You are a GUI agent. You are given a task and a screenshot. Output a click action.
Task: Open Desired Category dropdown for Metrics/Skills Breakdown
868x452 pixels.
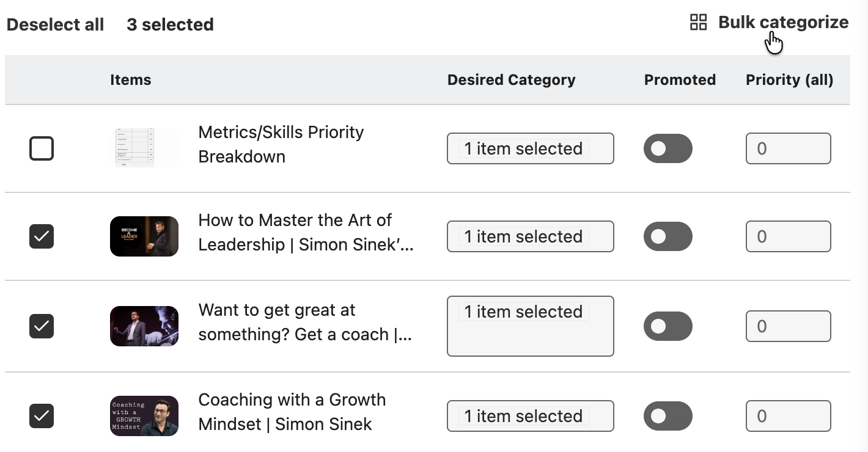coord(530,148)
